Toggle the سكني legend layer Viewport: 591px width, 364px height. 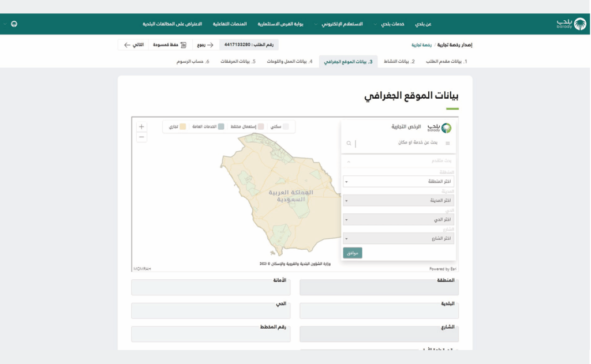pos(286,126)
